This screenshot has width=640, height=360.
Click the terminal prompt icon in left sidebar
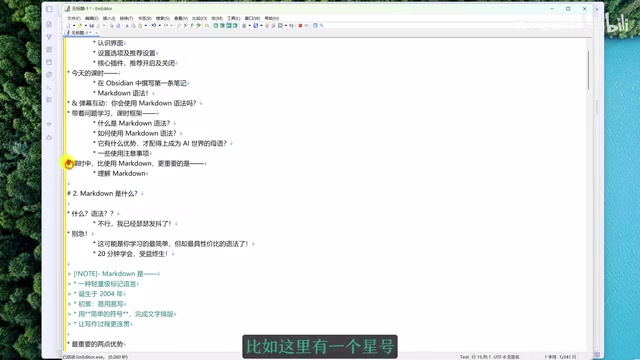[49, 87]
